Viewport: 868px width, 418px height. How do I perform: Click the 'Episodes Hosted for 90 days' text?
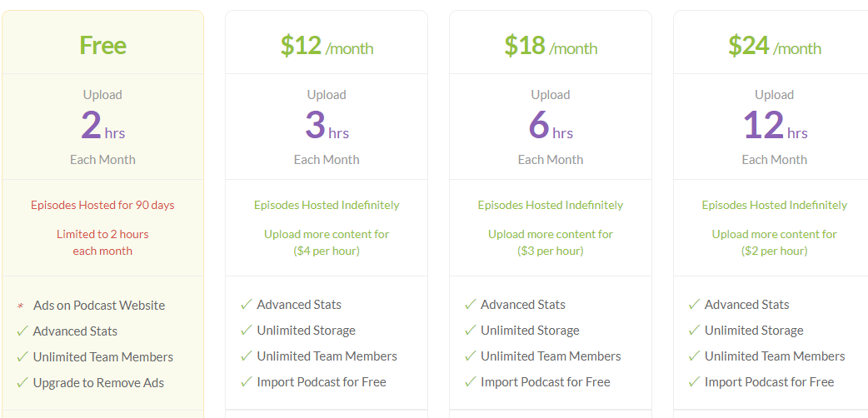103,206
